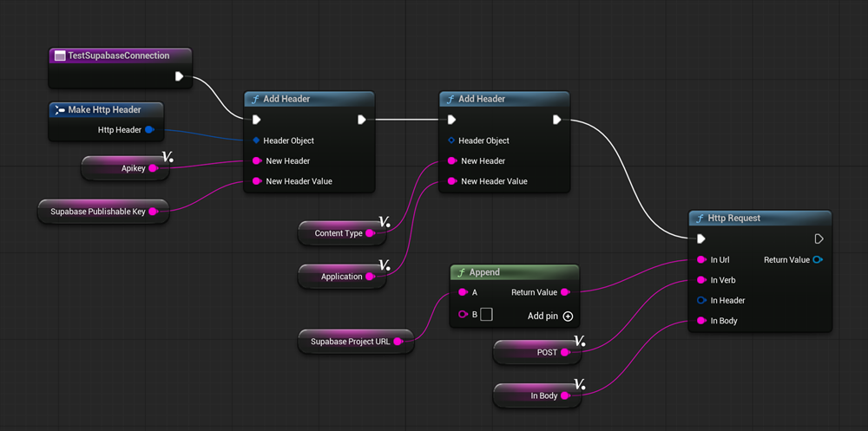Click unconnected Header Object pin on second Add Header
868x431 pixels.
(x=451, y=140)
